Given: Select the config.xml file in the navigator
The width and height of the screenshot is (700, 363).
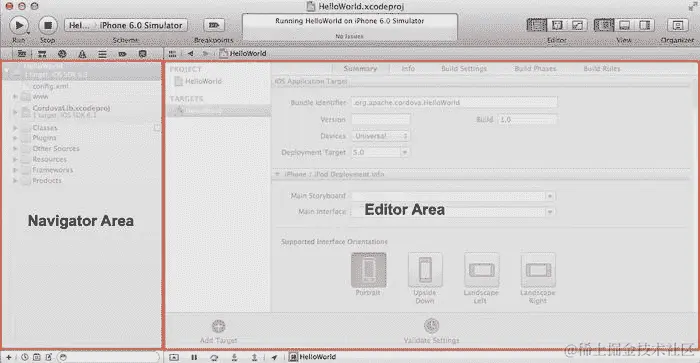Looking at the screenshot, I should (50, 86).
